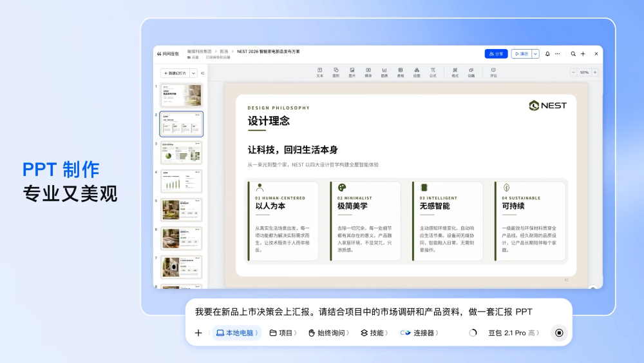
Task: Insert a table with 表格
Action: click(x=401, y=72)
